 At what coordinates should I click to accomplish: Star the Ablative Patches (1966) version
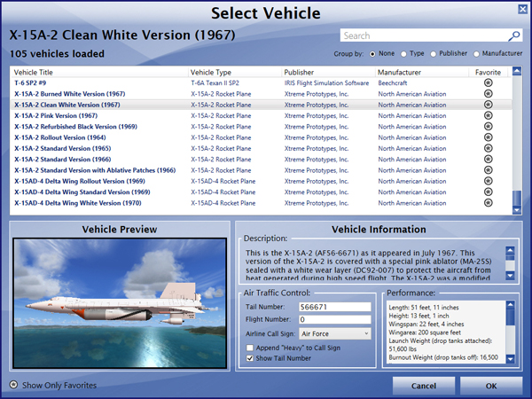(x=489, y=170)
